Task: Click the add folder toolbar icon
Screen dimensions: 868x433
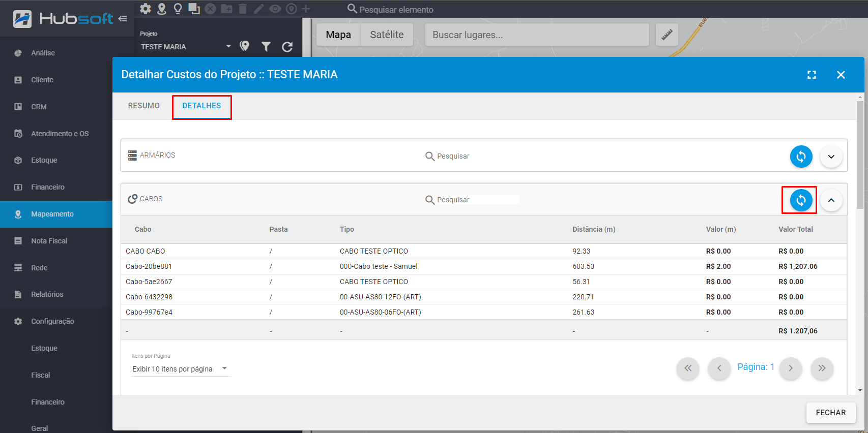Action: (227, 9)
